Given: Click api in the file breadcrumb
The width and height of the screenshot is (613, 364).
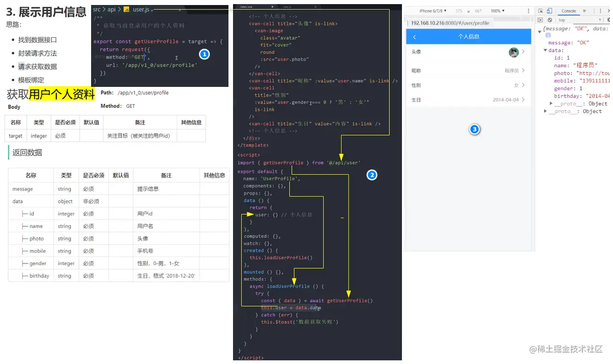Looking at the screenshot, I should [x=112, y=10].
